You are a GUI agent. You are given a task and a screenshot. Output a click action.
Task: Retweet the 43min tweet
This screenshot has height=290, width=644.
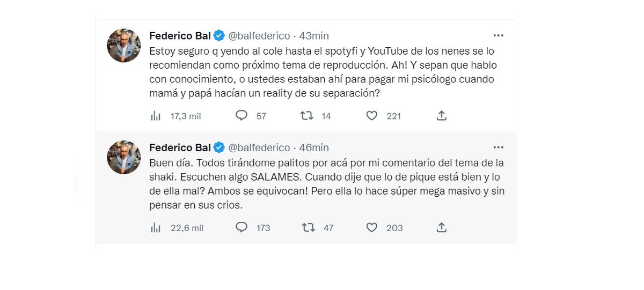point(308,116)
